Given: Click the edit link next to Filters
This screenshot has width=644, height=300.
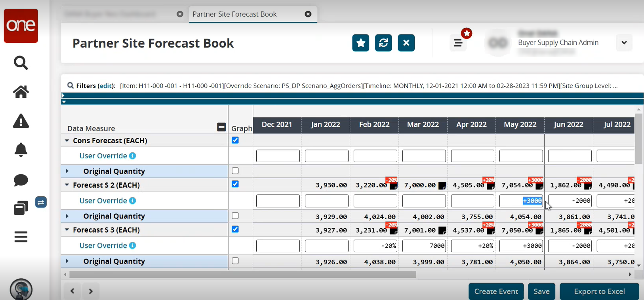Looking at the screenshot, I should click(106, 86).
